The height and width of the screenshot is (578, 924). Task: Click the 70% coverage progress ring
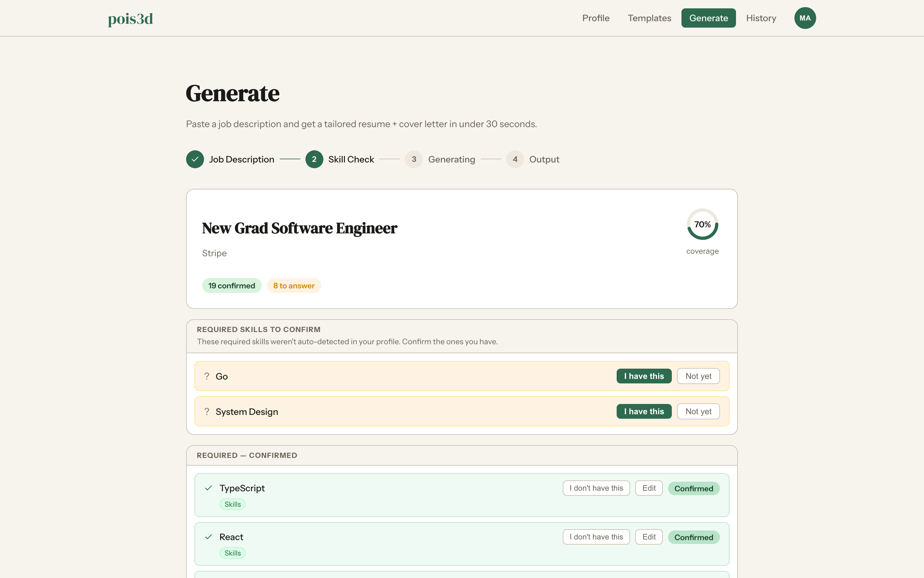[x=702, y=224]
